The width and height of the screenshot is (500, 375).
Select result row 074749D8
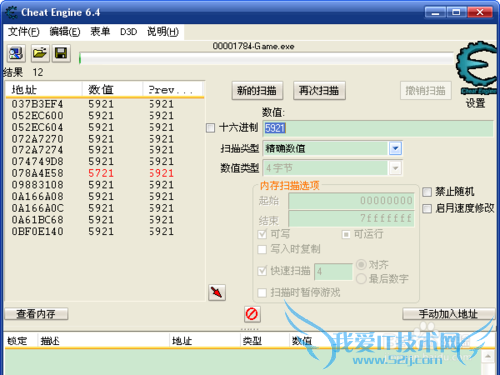coord(105,162)
